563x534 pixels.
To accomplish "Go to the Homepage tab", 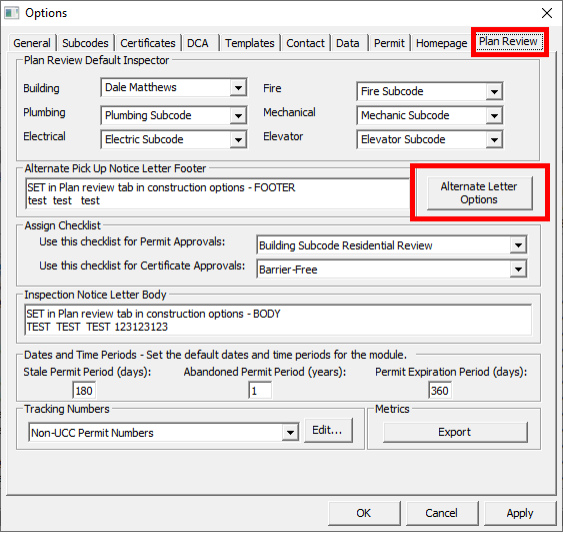I will coord(441,43).
